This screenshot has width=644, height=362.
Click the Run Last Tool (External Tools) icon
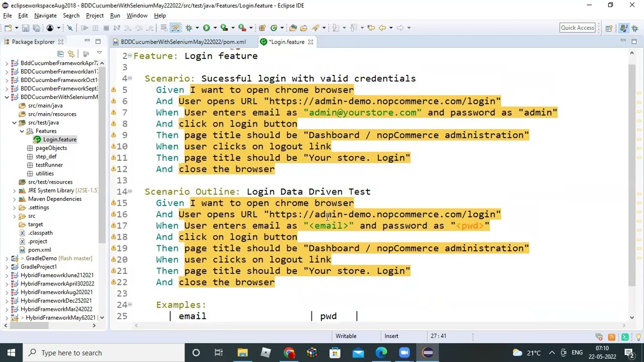pyautogui.click(x=242, y=28)
